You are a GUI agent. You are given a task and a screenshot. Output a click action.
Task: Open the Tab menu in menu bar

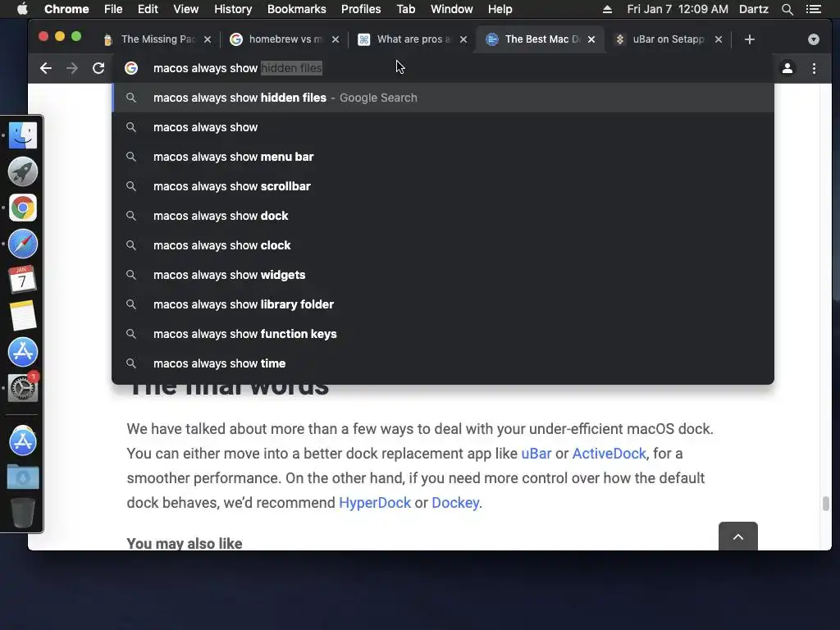[x=405, y=9]
